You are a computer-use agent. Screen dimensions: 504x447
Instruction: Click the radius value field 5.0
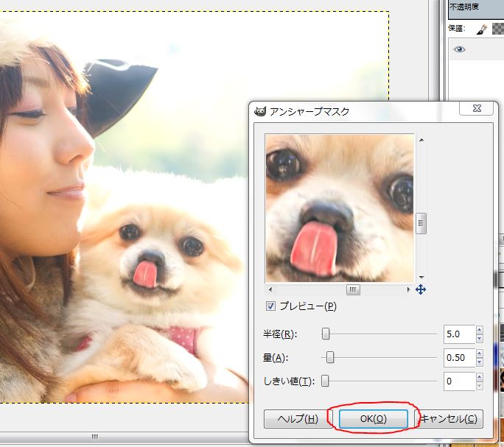point(459,334)
